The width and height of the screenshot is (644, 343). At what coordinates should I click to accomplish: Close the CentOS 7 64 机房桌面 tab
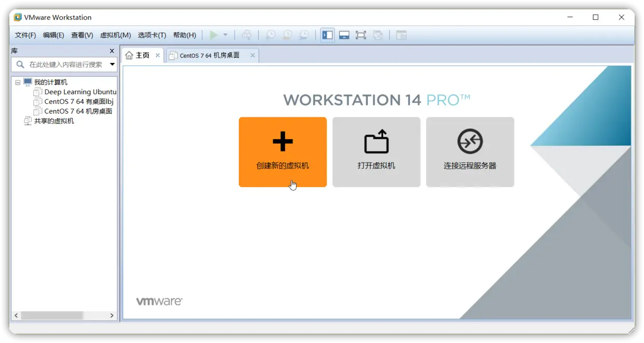pos(253,55)
